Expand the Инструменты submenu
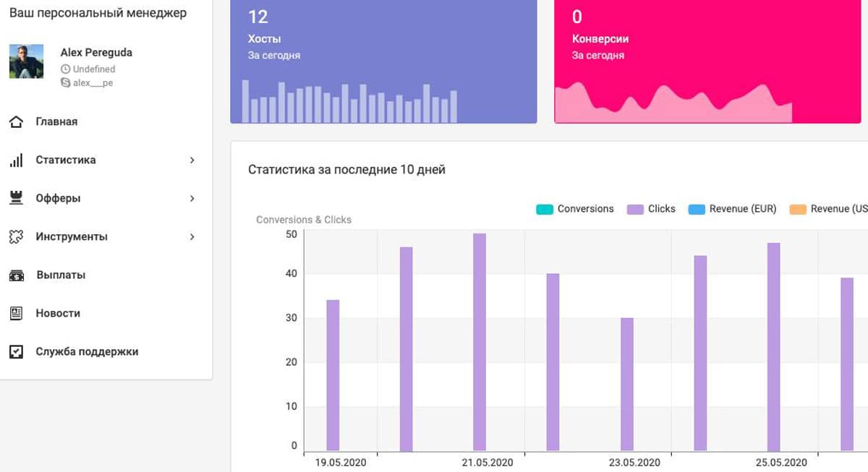868x472 pixels. coord(192,236)
